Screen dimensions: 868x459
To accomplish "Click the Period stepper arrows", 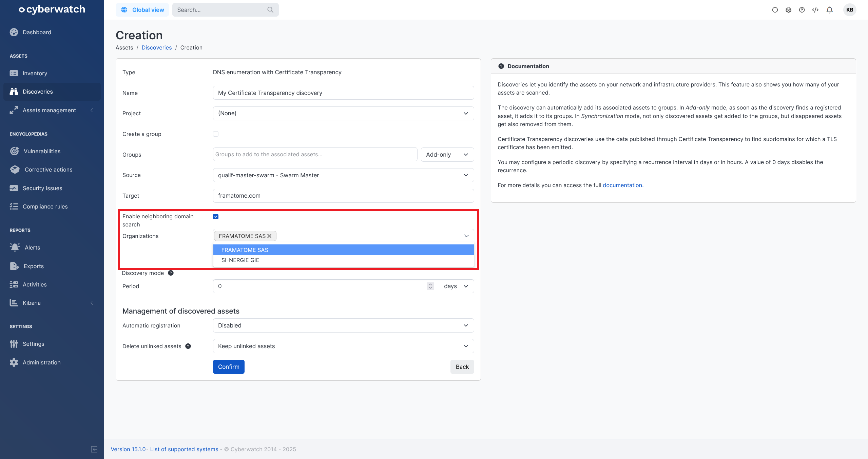I will 430,286.
